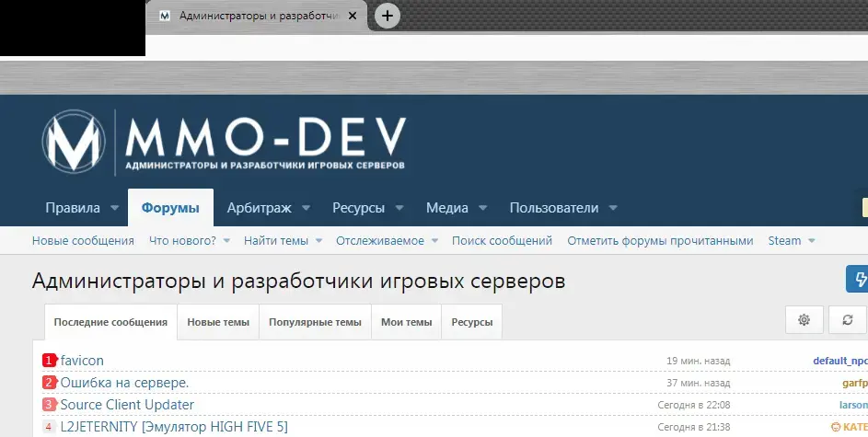Close the Администраторы и разработчики browser tab
The image size is (868, 437).
point(352,16)
